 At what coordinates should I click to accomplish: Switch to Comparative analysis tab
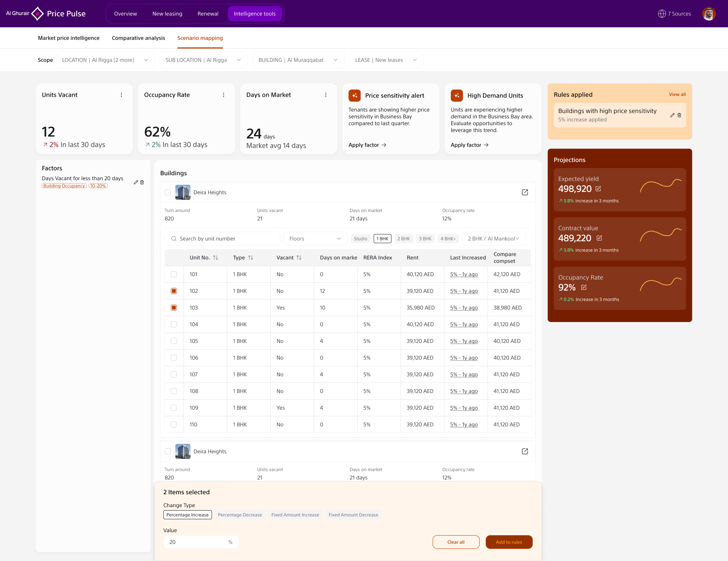138,38
